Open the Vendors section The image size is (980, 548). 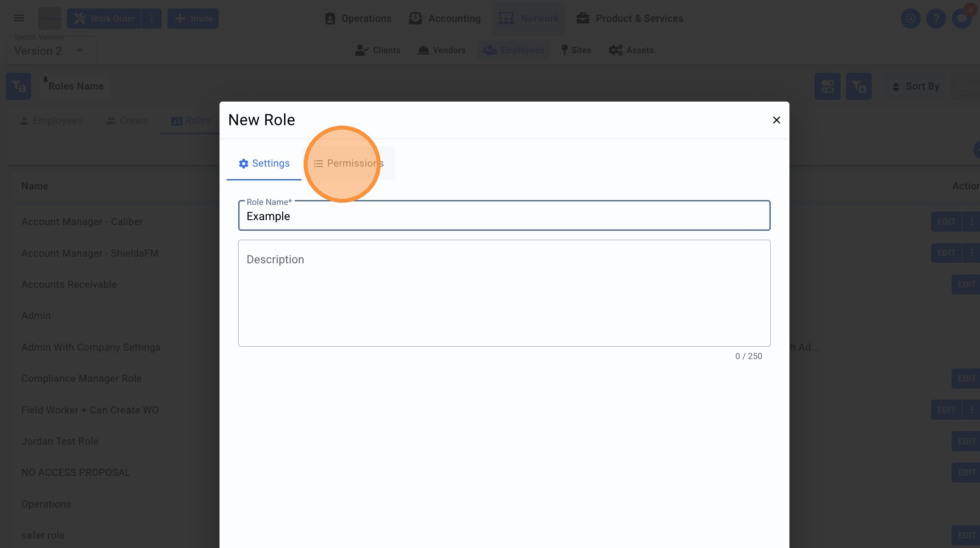click(x=441, y=50)
